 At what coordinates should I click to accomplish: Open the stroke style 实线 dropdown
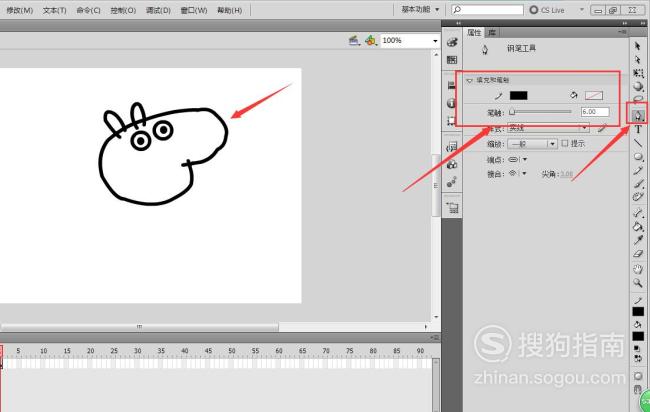click(548, 128)
